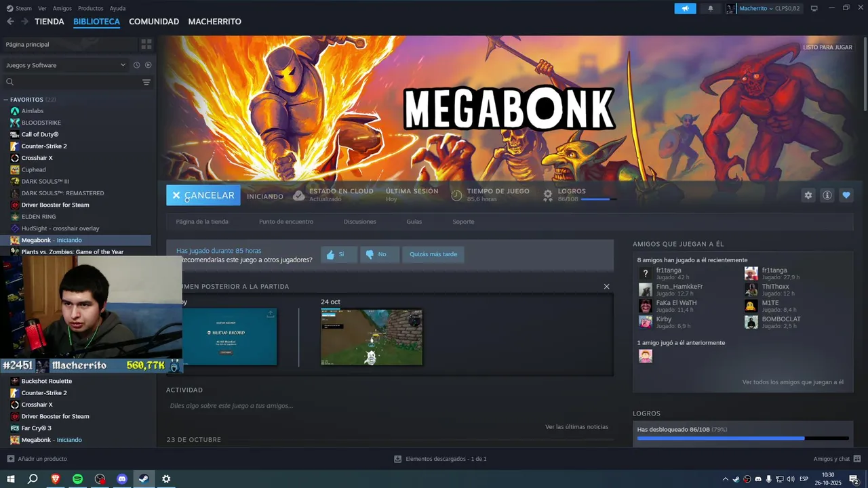
Task: Open the notifications bell
Action: tap(711, 8)
